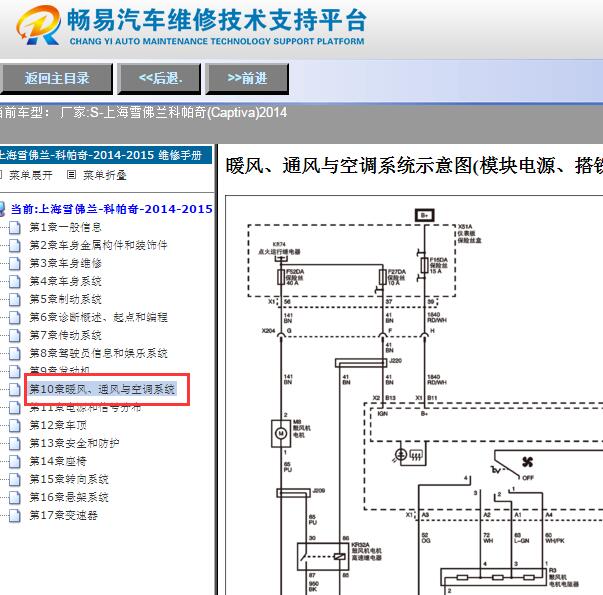Image resolution: width=603 pixels, height=595 pixels.
Task: Click page icon beside 第14章座椅
Action: coord(15,462)
